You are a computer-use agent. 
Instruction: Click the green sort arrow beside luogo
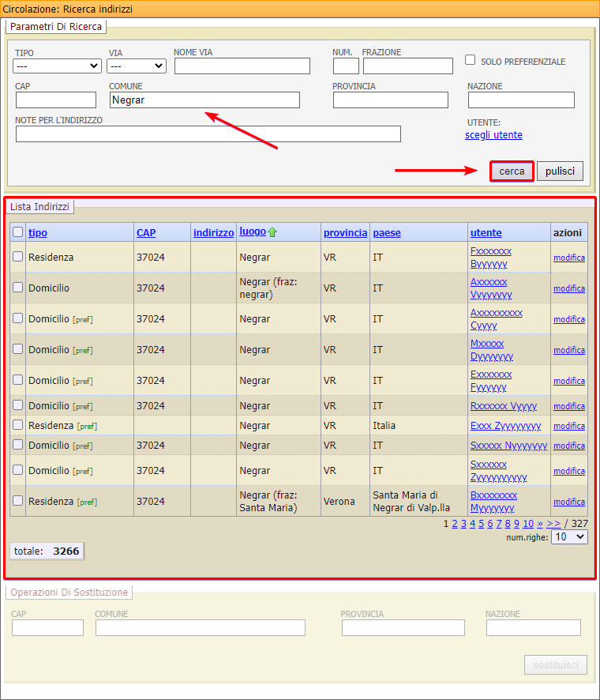272,232
